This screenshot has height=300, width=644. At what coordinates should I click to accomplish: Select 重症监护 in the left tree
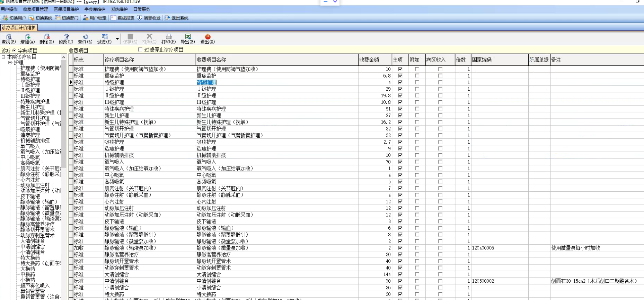click(x=30, y=74)
